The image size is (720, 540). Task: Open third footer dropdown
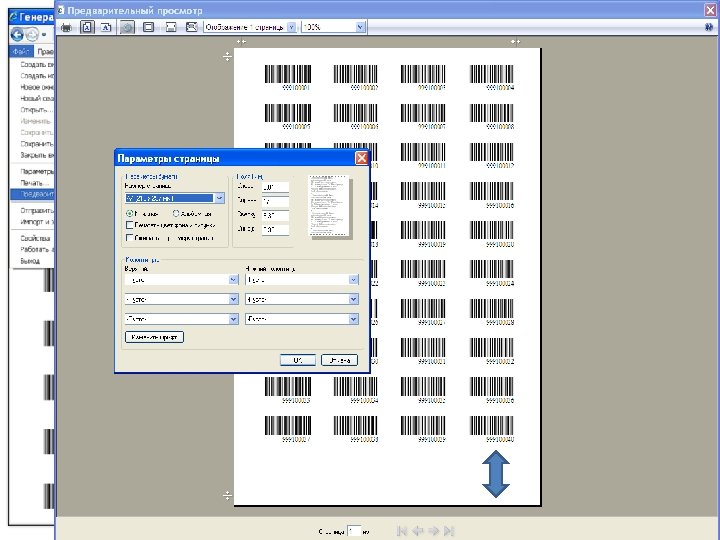coord(353,319)
